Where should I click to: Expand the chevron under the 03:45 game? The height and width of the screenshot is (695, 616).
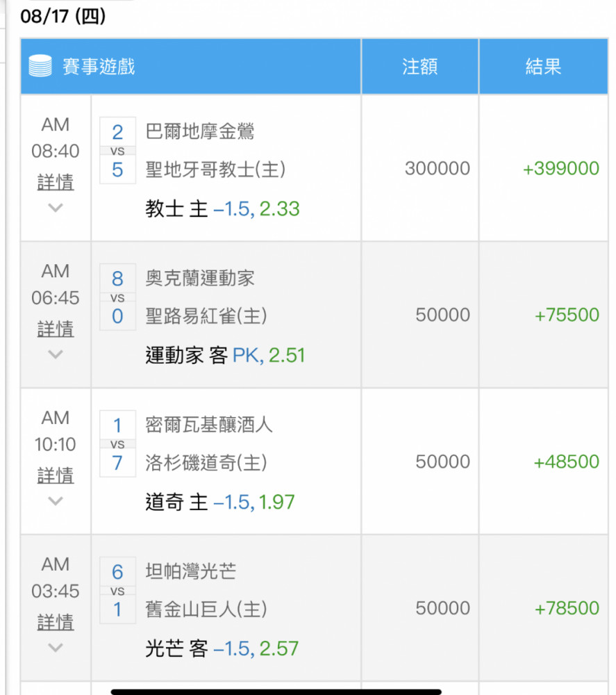pyautogui.click(x=56, y=647)
